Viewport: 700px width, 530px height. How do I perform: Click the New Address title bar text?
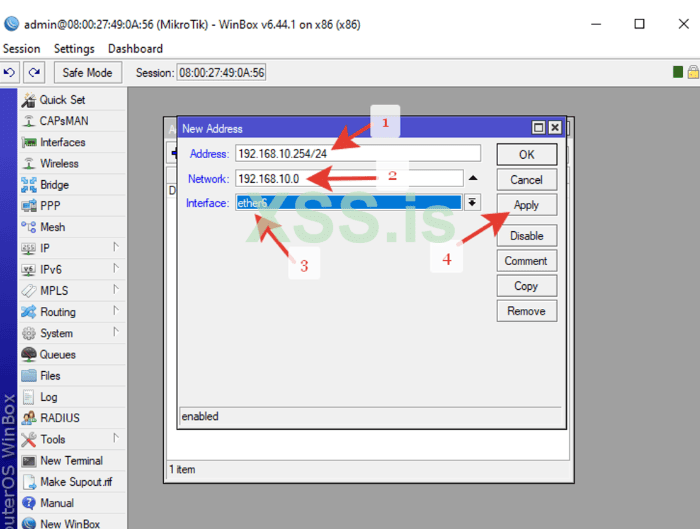click(212, 129)
